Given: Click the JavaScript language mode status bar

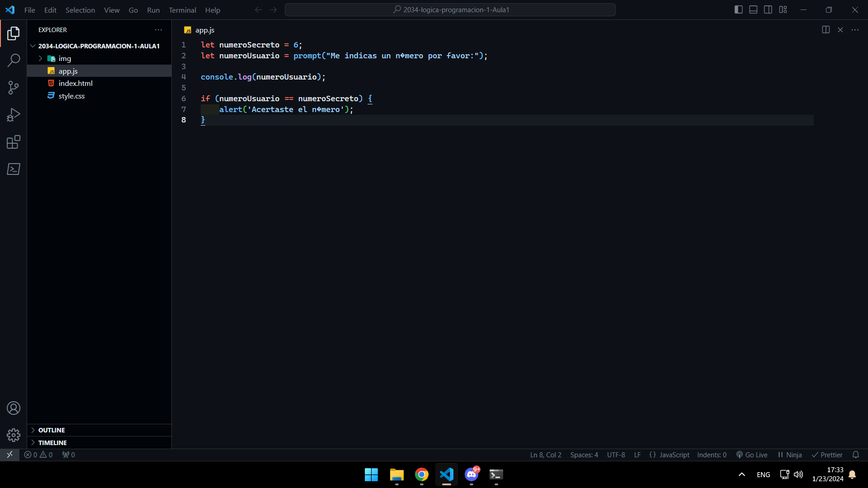Looking at the screenshot, I should pos(673,455).
